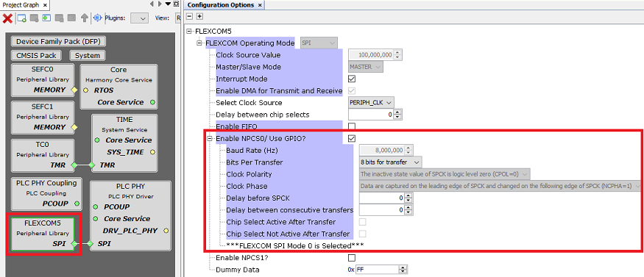Viewport: 644px width, 277px height.
Task: Click PLC PHY block's Core Service circle
Action: [x=95, y=219]
